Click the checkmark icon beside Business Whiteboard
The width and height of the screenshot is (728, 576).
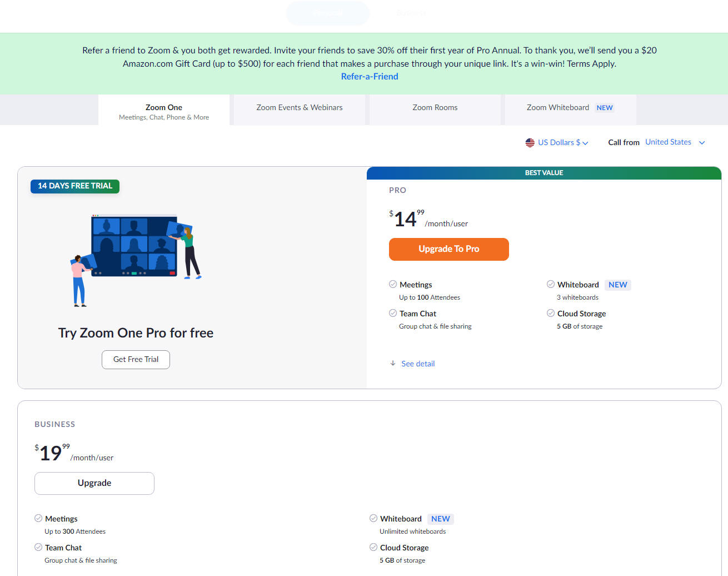(x=373, y=518)
